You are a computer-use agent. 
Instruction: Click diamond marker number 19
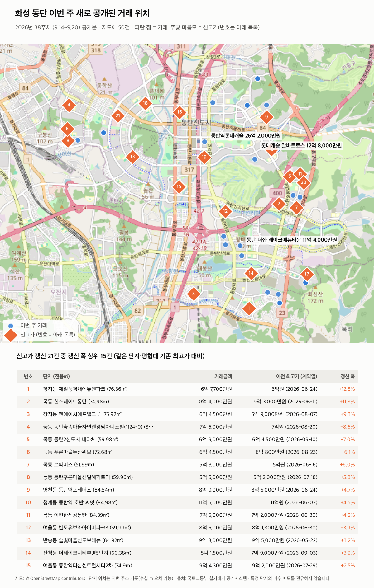tap(204, 157)
